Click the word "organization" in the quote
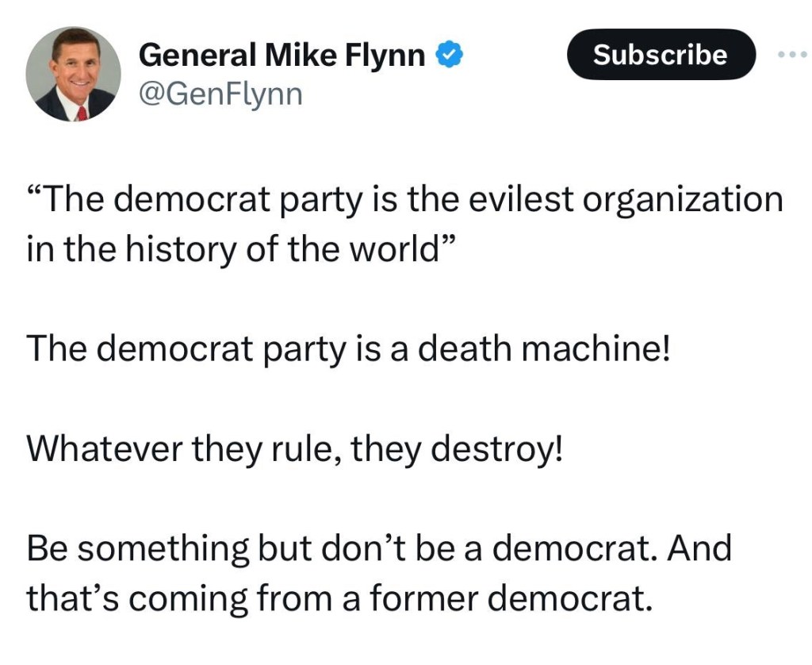Image resolution: width=812 pixels, height=665 pixels. 683,200
